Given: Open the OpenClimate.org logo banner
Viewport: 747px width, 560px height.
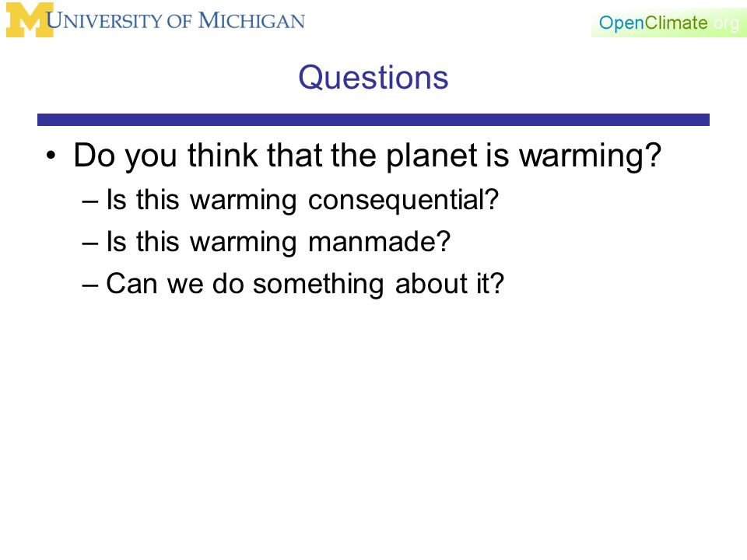Looking at the screenshot, I should (669, 23).
